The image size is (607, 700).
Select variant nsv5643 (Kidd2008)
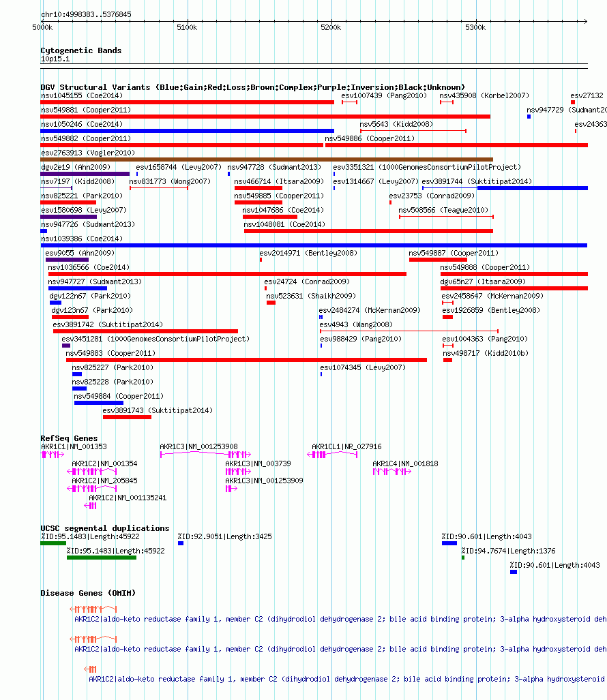pyautogui.click(x=396, y=124)
